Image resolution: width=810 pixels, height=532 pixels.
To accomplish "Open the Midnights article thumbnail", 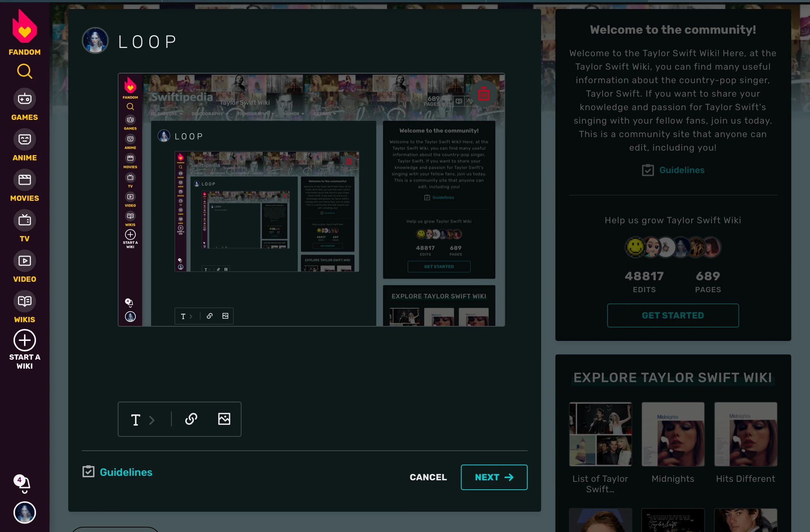I will (673, 435).
